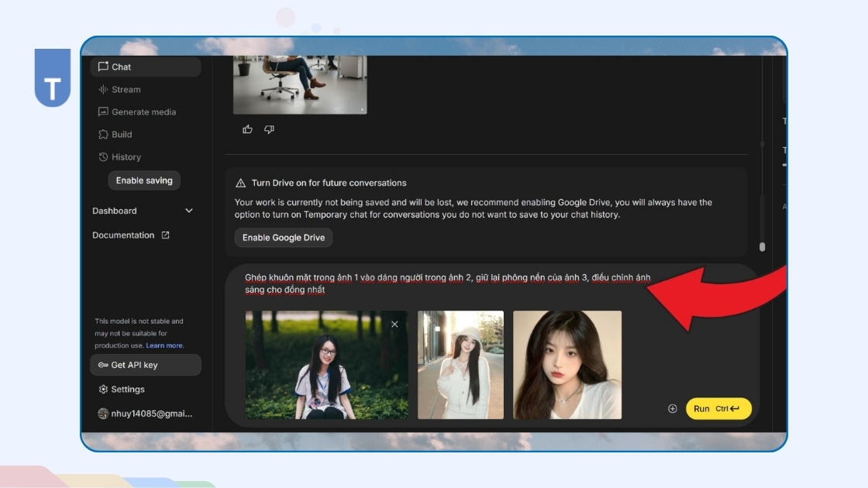
Task: Select Generate media in sidebar
Action: tap(143, 112)
